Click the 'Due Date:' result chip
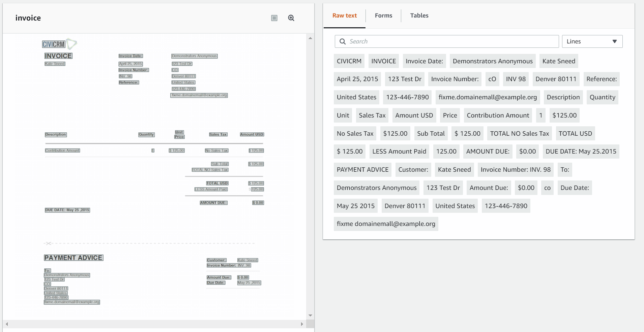Screen dimensions: 644x332 click(575, 188)
